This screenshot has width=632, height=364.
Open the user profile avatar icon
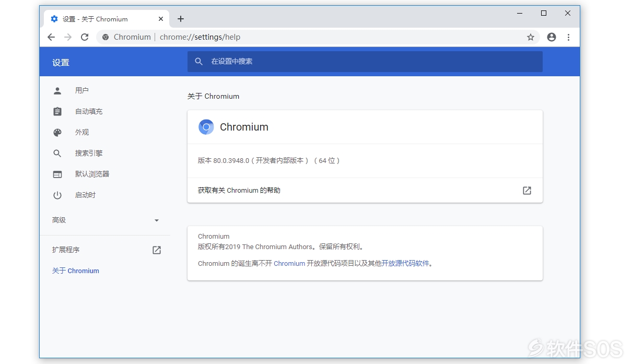pos(552,37)
